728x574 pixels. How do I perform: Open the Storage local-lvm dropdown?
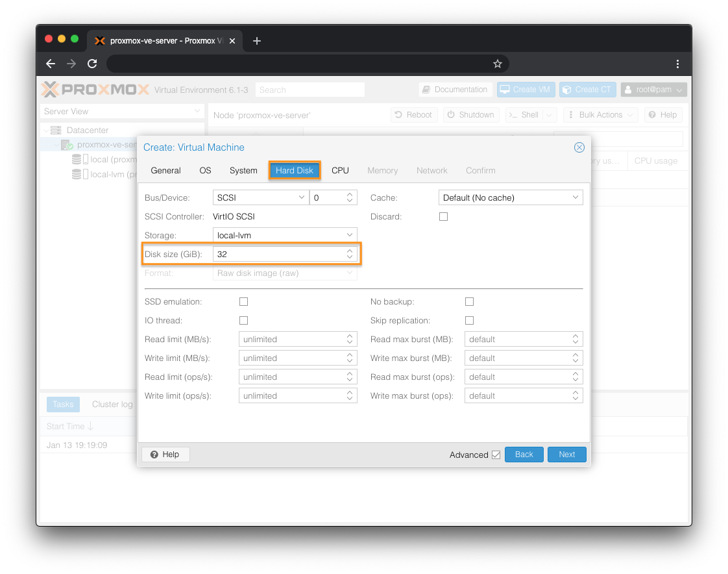pyautogui.click(x=350, y=235)
